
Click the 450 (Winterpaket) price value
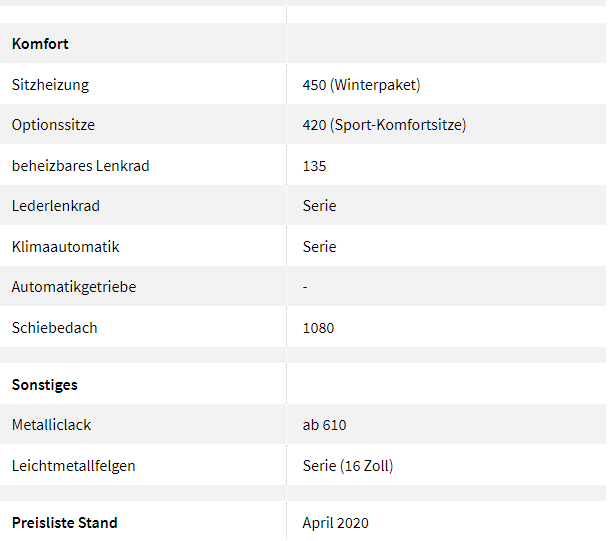pyautogui.click(x=361, y=85)
